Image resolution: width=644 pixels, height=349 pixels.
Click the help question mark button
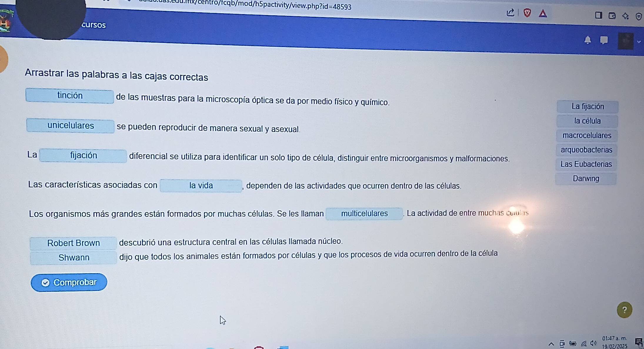624,309
